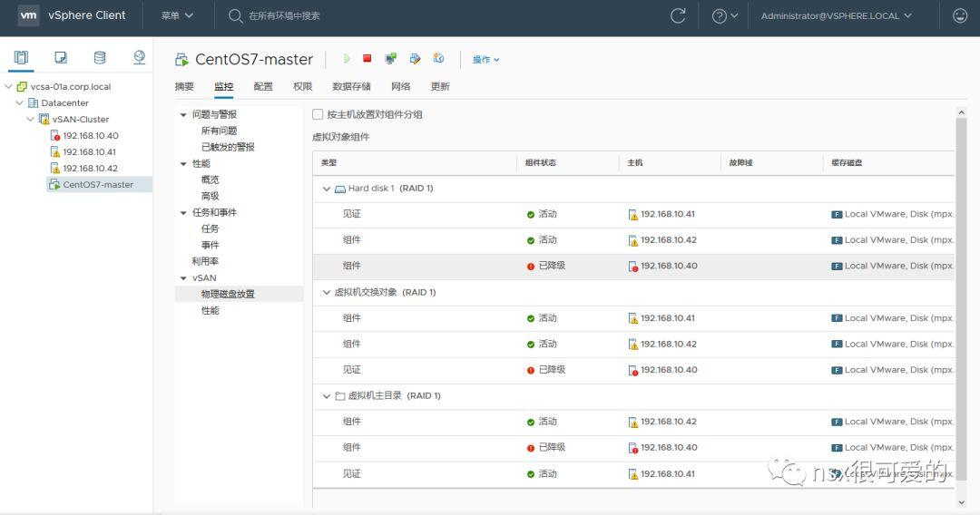Click the scrollbar down arrow
This screenshot has width=980, height=515.
coord(961,502)
